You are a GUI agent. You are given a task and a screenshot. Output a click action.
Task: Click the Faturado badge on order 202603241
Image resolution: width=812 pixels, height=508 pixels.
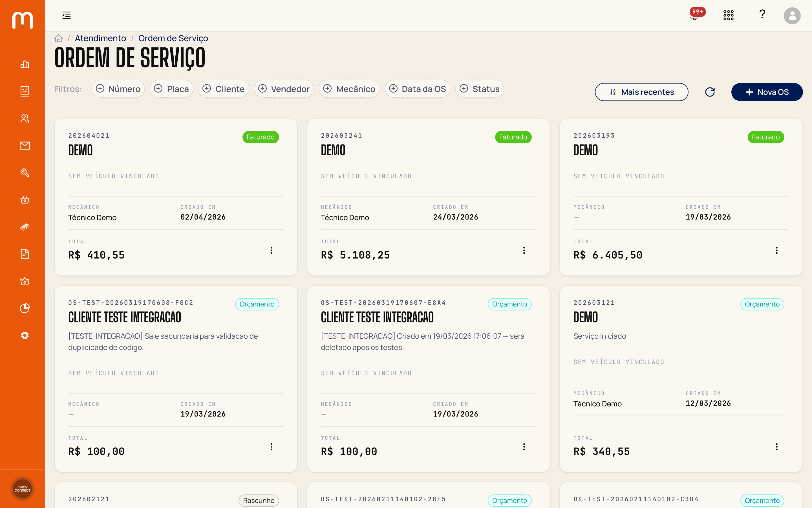(x=513, y=137)
